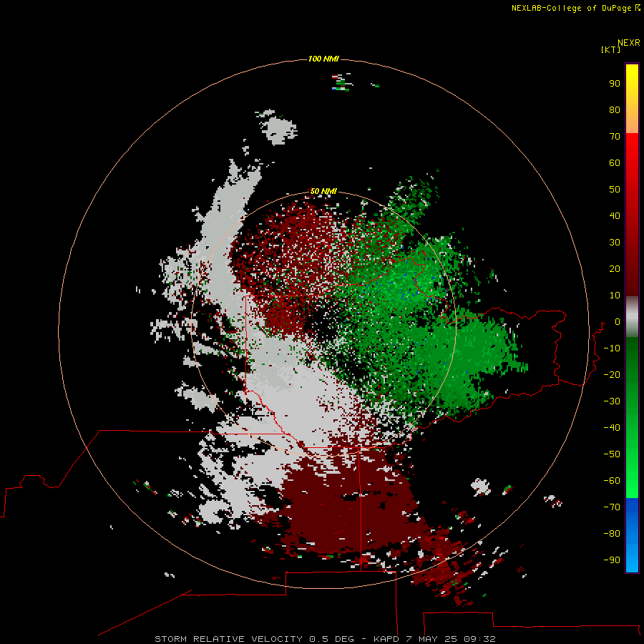644x644 pixels.
Task: Click the positive 50 knot scale label
Action: coord(615,190)
